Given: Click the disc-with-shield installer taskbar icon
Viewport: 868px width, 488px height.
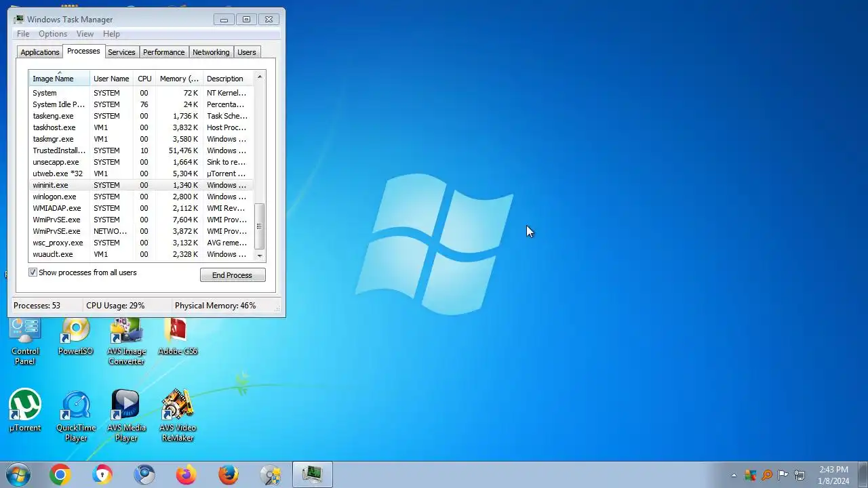Looking at the screenshot, I should 271,474.
